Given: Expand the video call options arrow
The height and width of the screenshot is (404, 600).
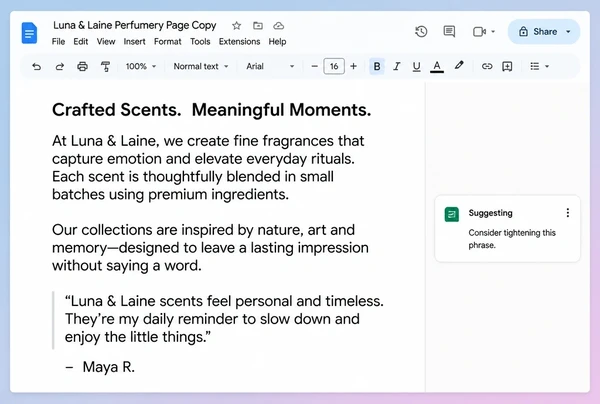Looking at the screenshot, I should [493, 31].
